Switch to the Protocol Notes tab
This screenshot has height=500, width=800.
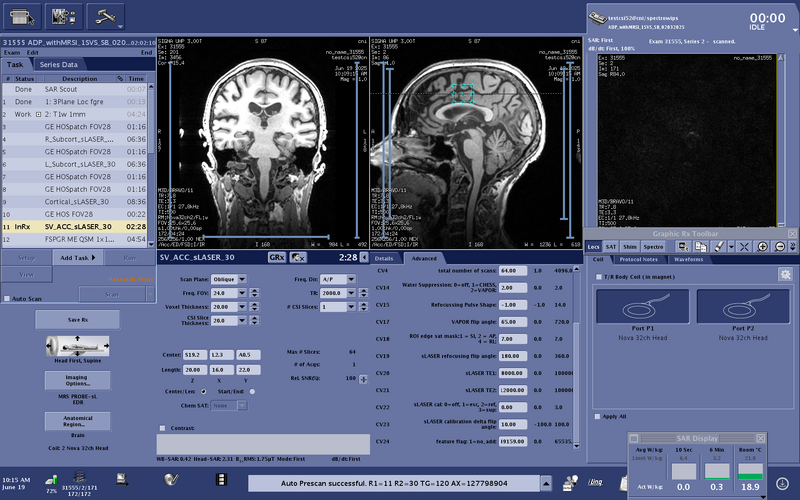click(638, 259)
